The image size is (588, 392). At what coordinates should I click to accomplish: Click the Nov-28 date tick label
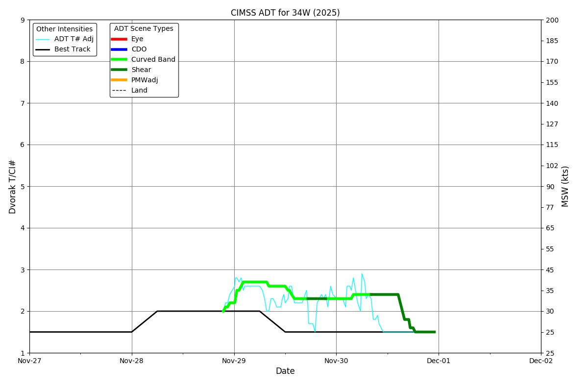click(132, 361)
